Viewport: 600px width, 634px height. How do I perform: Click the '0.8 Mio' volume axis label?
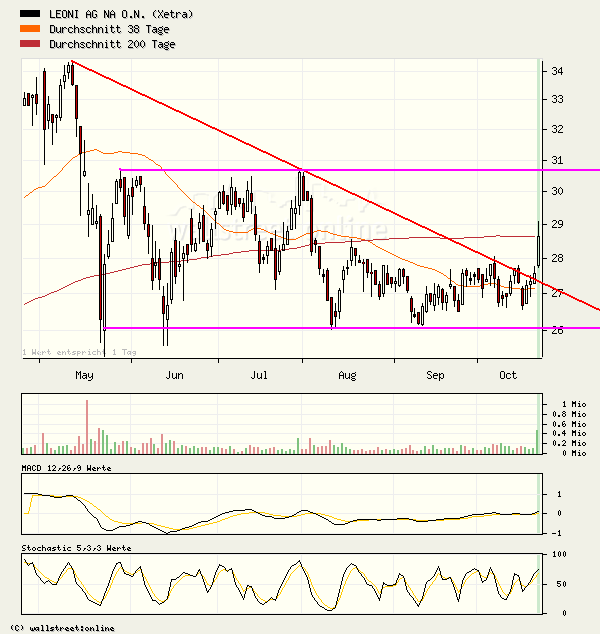pyautogui.click(x=569, y=414)
